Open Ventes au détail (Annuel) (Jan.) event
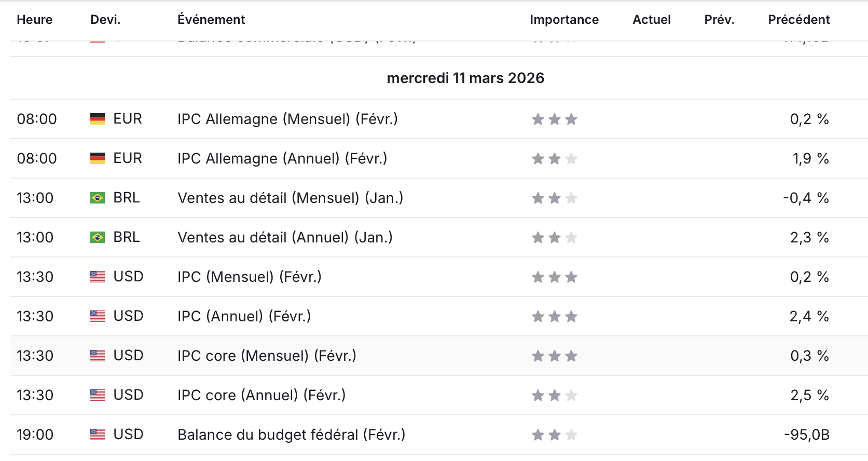 point(285,237)
